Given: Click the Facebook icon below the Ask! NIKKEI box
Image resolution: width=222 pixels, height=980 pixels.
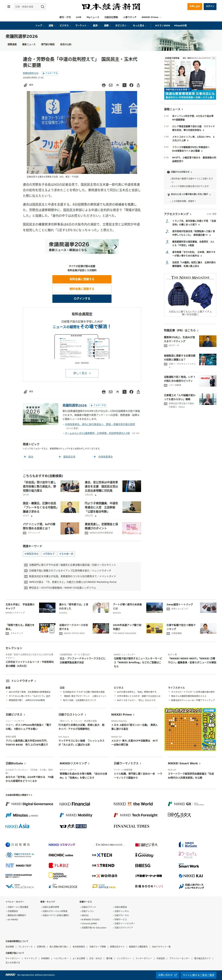Looking at the screenshot, I should coord(131,391).
